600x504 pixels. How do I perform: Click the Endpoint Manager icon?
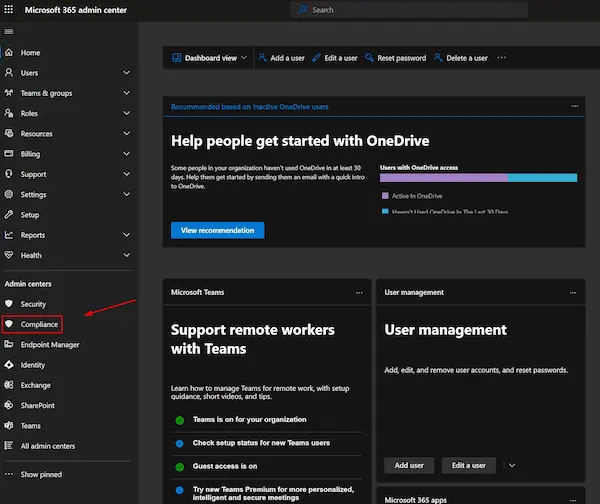coord(9,344)
